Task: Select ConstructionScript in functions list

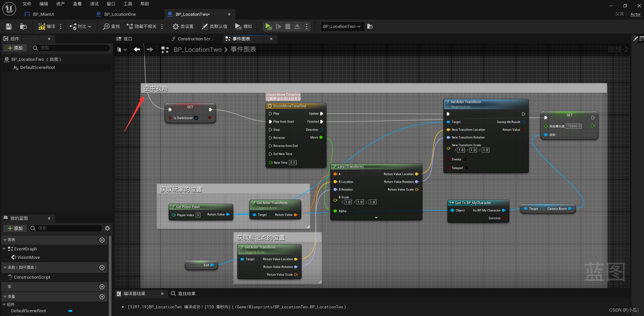Action: pyautogui.click(x=32, y=277)
